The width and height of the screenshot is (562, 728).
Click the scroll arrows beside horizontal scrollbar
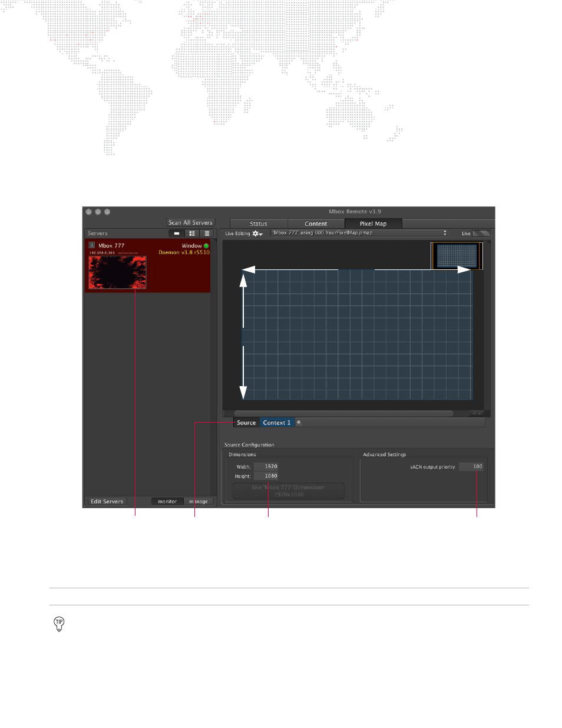pos(477,414)
